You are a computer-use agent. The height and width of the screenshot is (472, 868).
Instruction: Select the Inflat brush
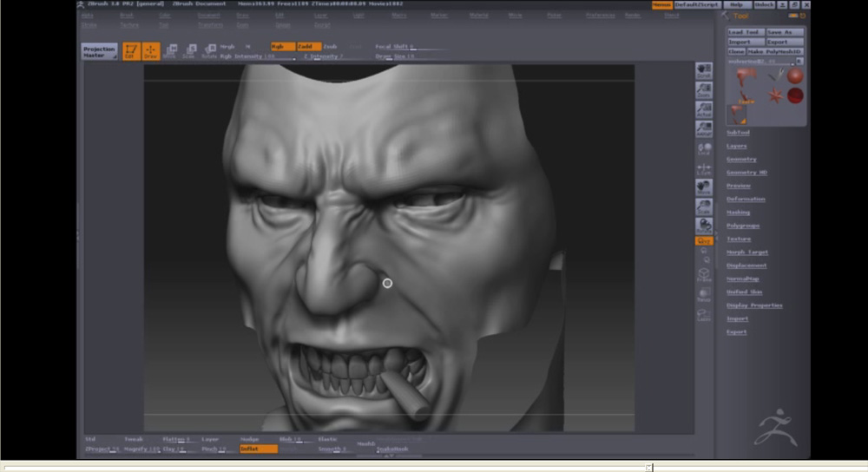click(x=259, y=449)
